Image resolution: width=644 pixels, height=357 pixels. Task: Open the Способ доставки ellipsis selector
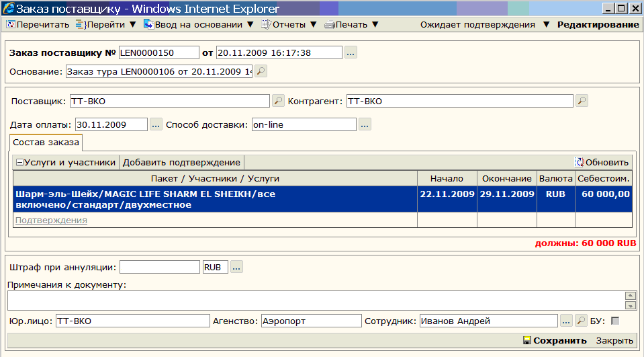(x=365, y=124)
